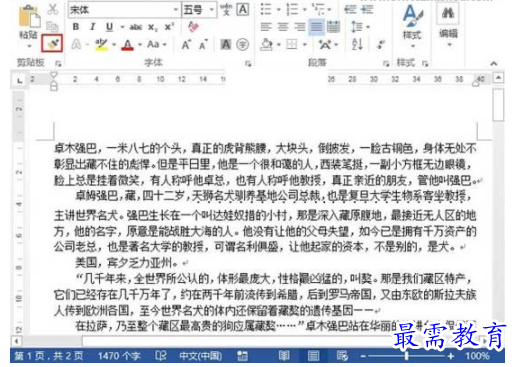Click the Distributed alignment icon

pos(333,27)
